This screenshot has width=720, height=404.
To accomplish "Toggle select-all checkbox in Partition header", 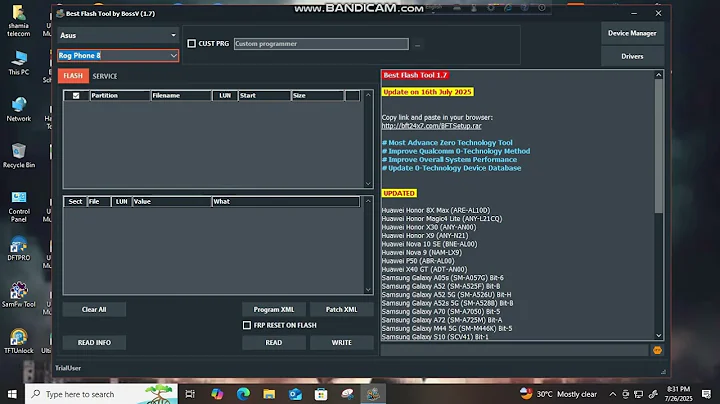I will (x=76, y=95).
